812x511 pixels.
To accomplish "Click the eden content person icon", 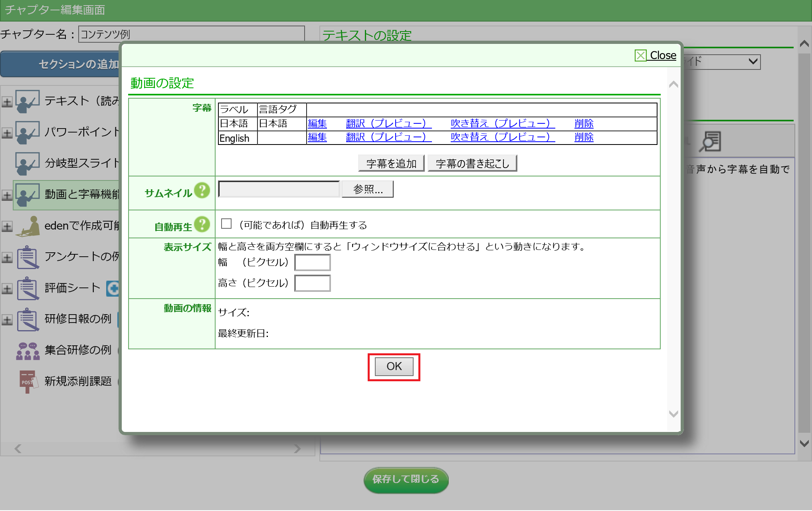I will (x=29, y=226).
